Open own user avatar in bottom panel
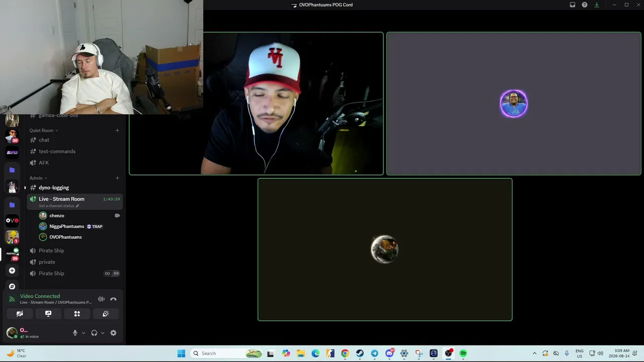644x362 pixels. coord(12,333)
